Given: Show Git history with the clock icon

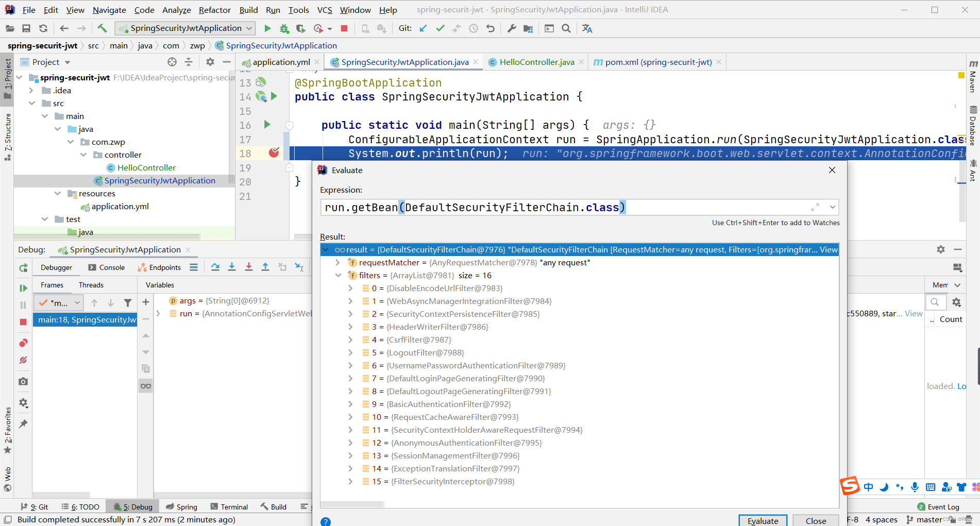Looking at the screenshot, I should point(474,28).
